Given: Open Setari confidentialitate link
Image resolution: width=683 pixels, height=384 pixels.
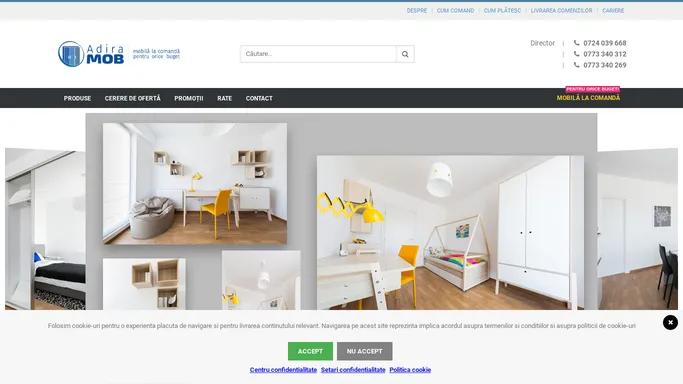Looking at the screenshot, I should (353, 370).
